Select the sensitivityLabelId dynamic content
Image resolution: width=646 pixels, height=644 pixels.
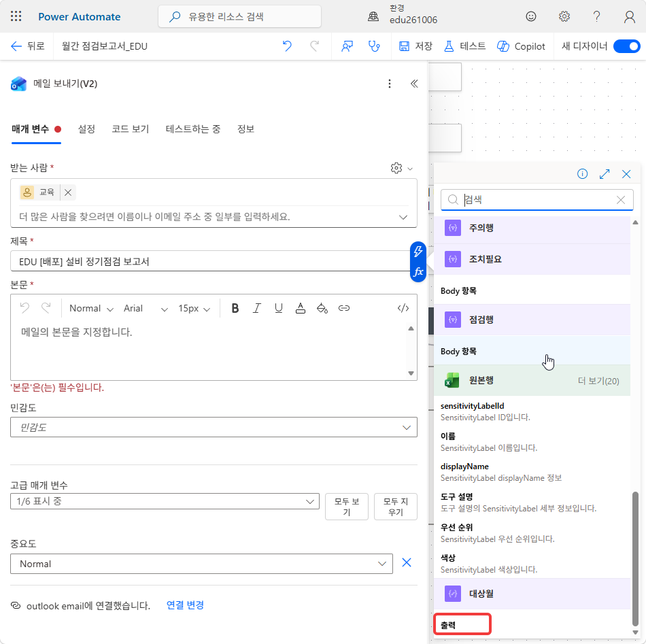(532, 411)
